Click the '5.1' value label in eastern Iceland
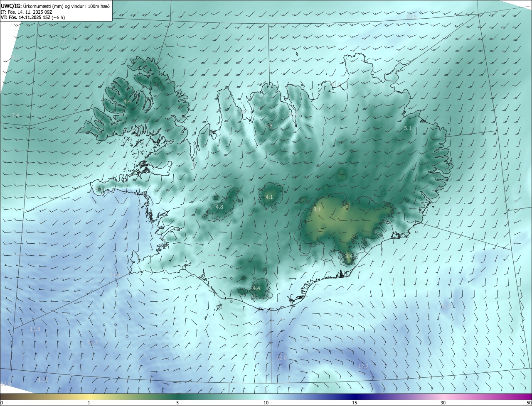 click(407, 128)
